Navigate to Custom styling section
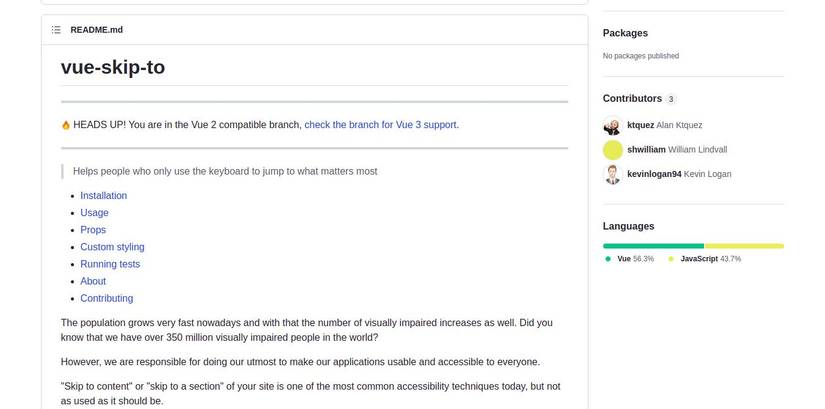This screenshot has width=825, height=409. click(112, 247)
